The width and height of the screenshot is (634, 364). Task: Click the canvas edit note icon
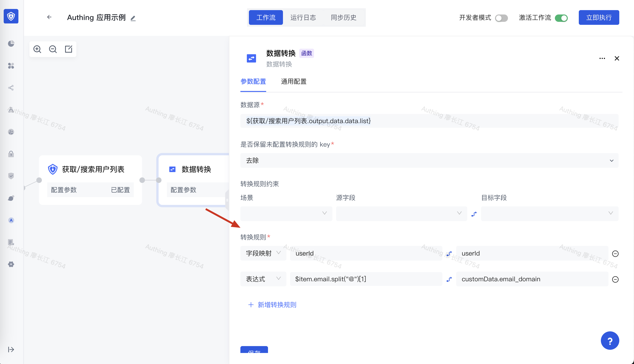69,49
